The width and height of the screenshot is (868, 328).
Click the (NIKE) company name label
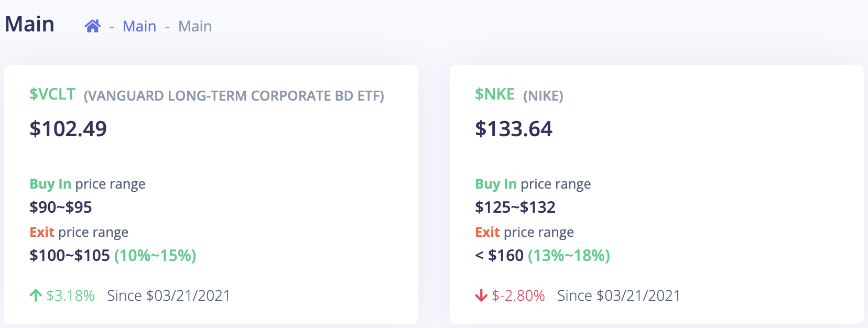click(543, 96)
